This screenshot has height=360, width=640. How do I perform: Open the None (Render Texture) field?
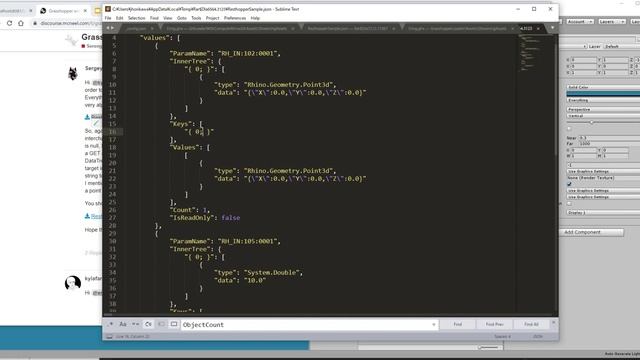click(603, 178)
